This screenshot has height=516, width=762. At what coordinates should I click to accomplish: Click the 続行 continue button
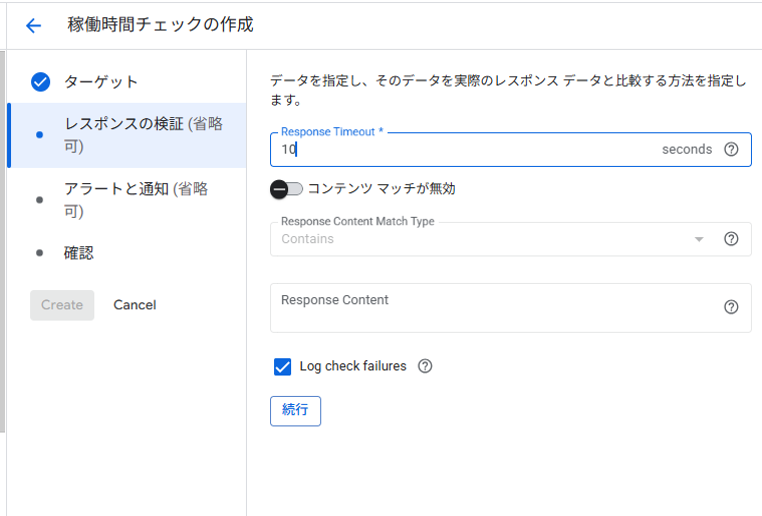point(295,411)
